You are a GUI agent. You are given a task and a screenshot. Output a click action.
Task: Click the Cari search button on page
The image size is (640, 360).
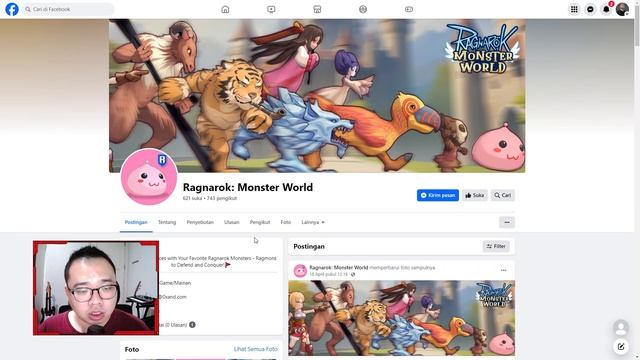502,195
